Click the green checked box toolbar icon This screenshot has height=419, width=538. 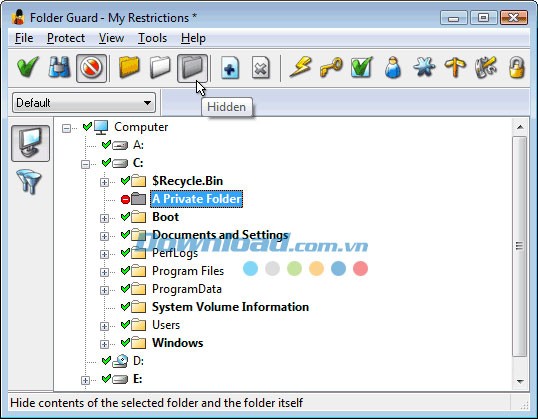pos(361,67)
